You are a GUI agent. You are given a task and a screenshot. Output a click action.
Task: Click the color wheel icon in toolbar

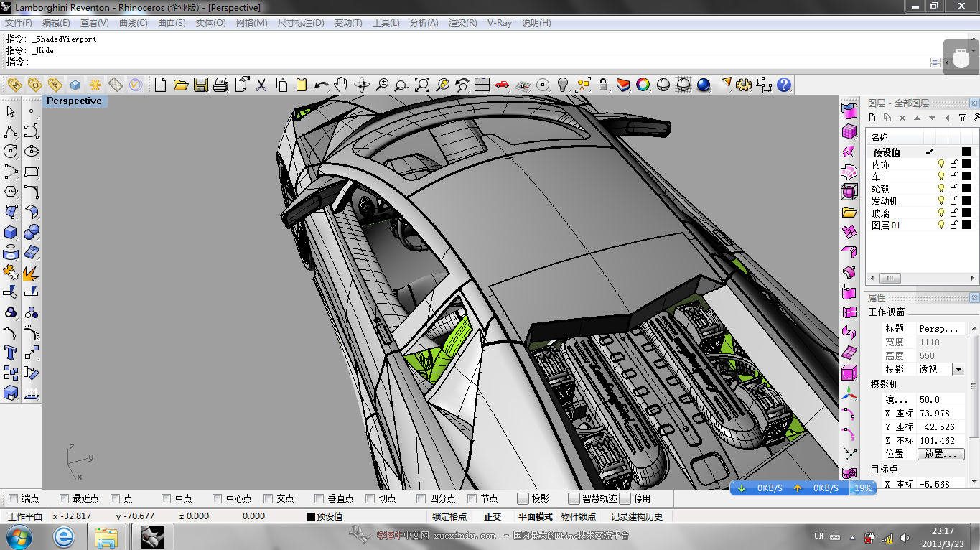click(643, 85)
